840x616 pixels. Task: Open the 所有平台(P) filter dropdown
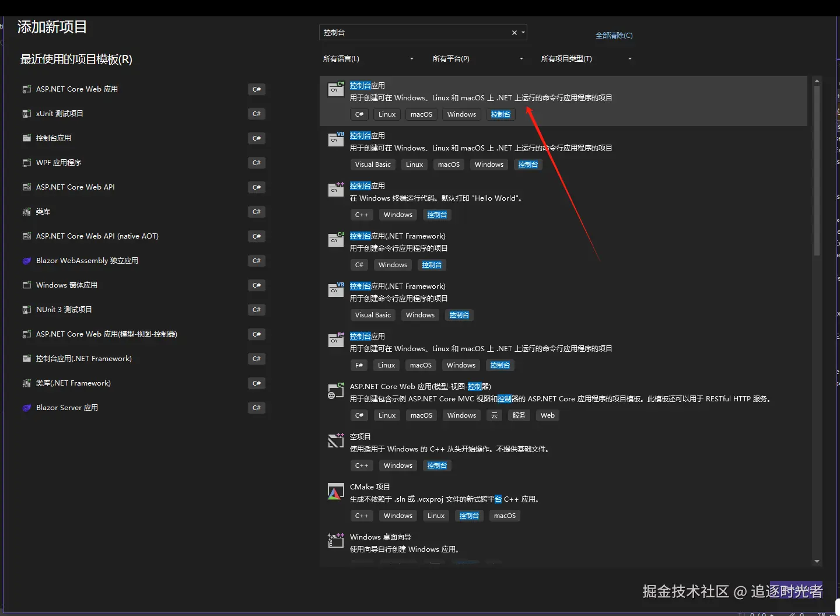[478, 59]
